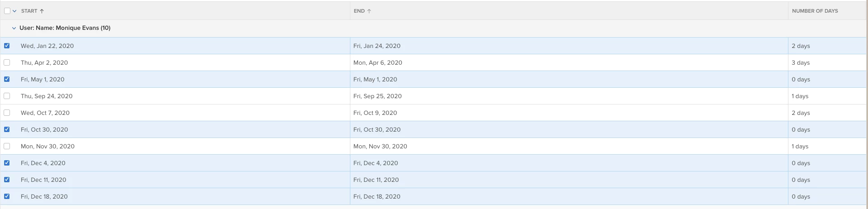Uncheck the Fri, Oct 30, 2020 row
The height and width of the screenshot is (209, 868).
coord(7,129)
